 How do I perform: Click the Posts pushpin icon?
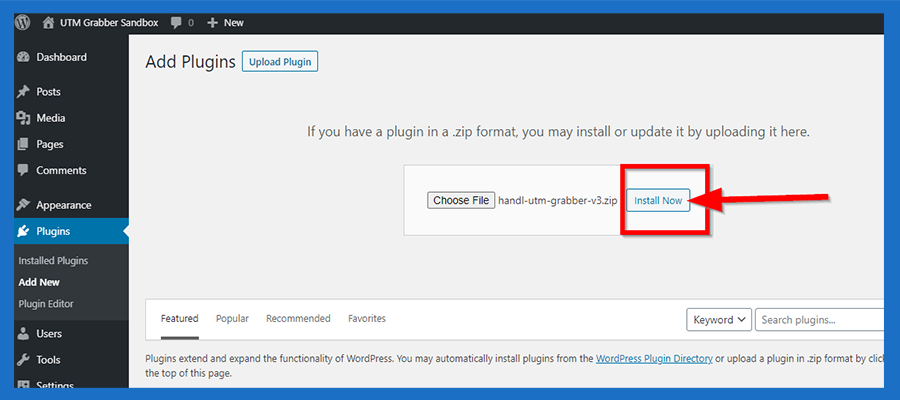tap(24, 92)
